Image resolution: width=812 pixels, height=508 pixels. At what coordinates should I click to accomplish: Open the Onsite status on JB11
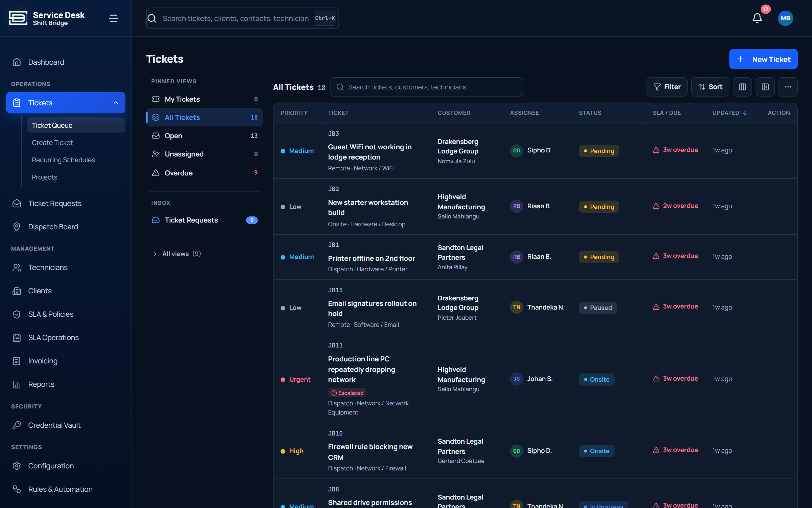[596, 380]
